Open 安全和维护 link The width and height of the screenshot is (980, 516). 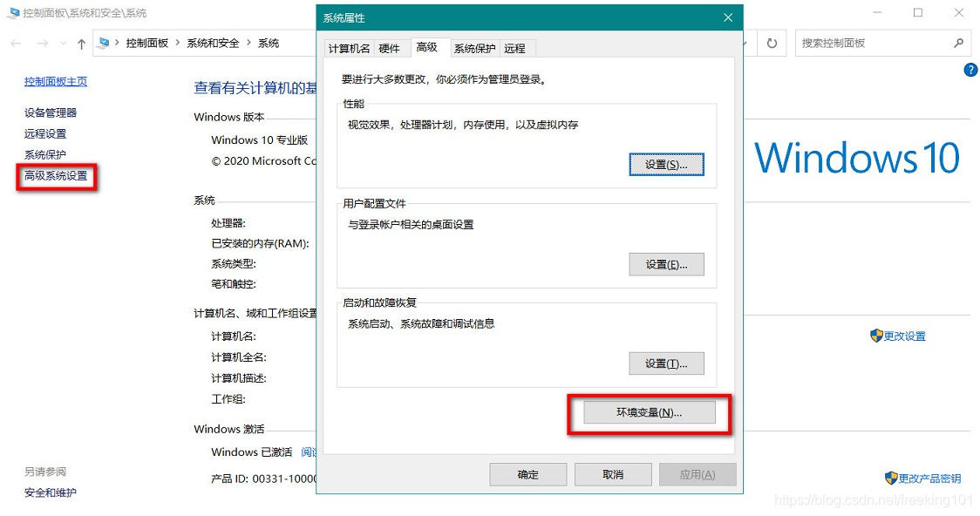[50, 492]
